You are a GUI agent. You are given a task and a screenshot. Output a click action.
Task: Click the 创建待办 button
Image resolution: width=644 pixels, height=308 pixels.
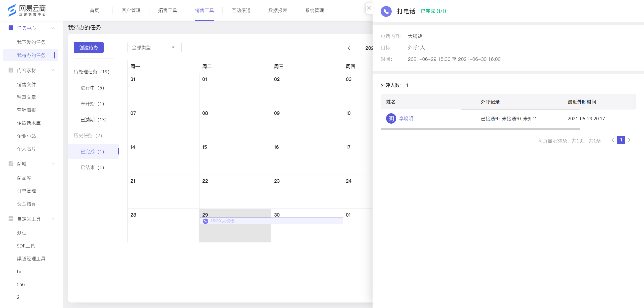(x=89, y=47)
